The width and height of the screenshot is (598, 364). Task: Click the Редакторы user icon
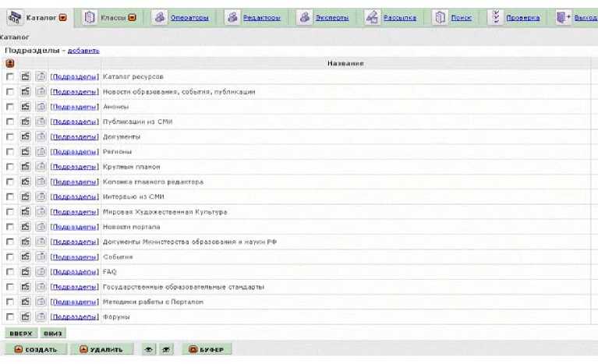click(232, 17)
